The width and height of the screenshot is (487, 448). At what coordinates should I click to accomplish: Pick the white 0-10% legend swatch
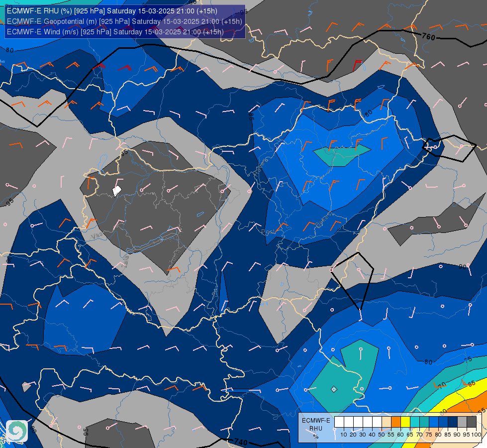339,422
